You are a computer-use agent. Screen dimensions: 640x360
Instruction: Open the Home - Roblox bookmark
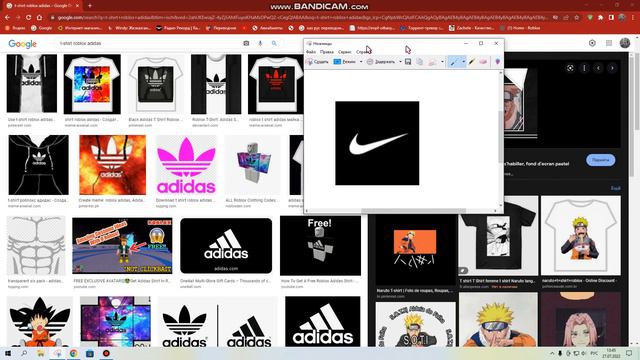pyautogui.click(x=524, y=28)
